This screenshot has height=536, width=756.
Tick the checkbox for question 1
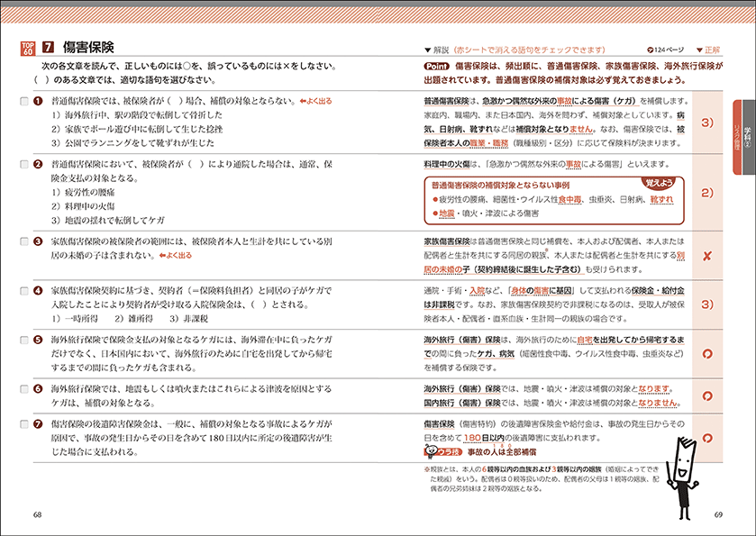(x=24, y=101)
